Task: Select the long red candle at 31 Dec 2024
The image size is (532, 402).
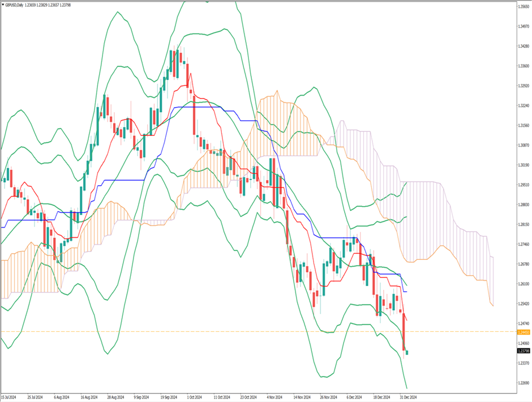Action: pyautogui.click(x=404, y=331)
